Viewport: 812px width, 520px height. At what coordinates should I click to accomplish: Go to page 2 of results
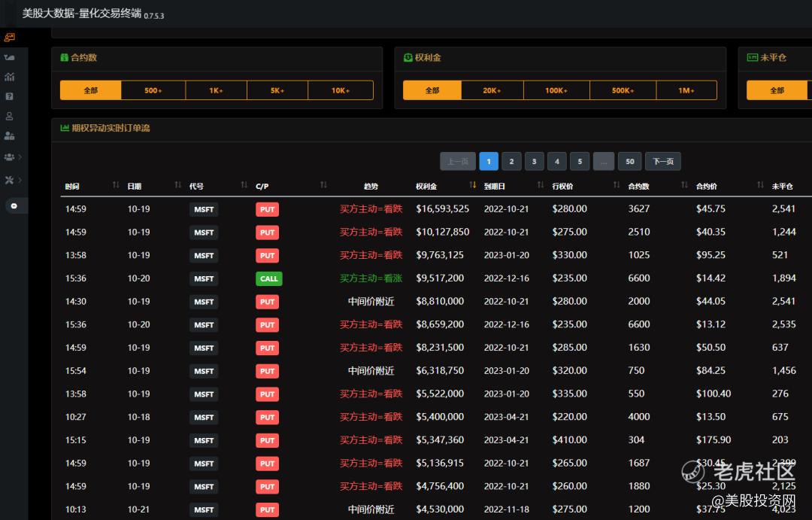512,161
